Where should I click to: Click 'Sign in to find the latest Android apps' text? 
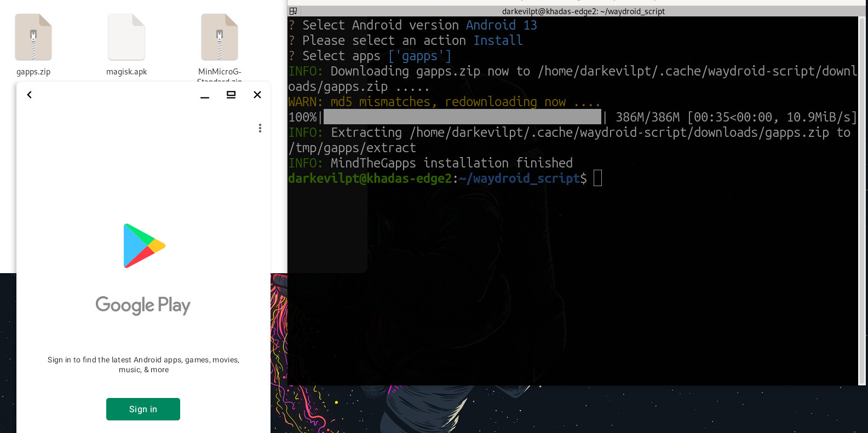point(143,365)
